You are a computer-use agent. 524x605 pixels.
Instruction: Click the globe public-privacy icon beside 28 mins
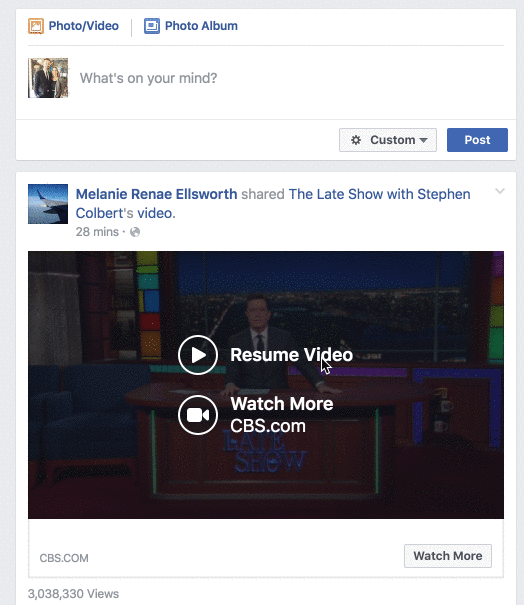[135, 232]
